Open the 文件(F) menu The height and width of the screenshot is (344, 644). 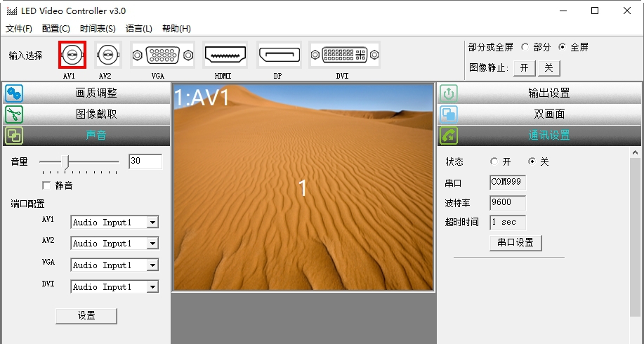click(x=19, y=29)
